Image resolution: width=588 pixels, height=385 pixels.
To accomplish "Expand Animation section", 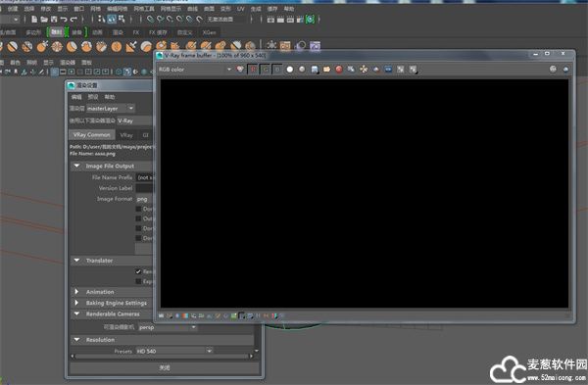I will click(76, 292).
